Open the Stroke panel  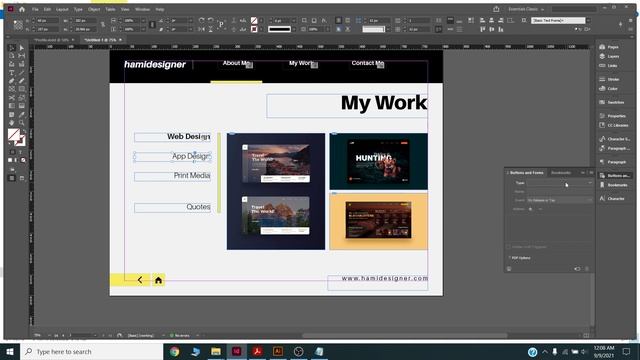click(613, 79)
